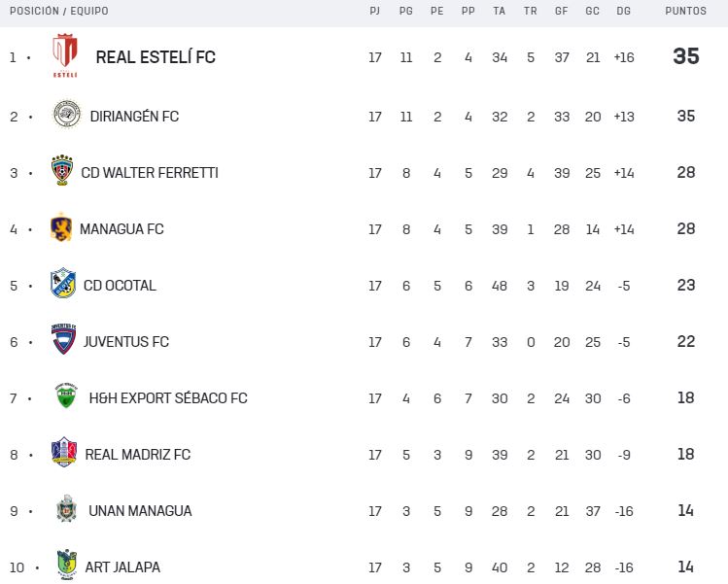Click the Real Estelí FC crest
728x584 pixels.
point(65,55)
